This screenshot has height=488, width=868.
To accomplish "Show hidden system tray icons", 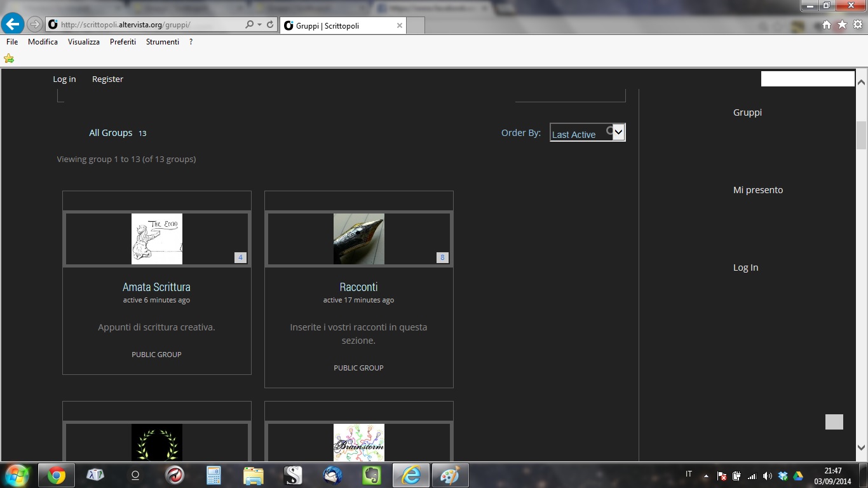I will click(x=705, y=476).
